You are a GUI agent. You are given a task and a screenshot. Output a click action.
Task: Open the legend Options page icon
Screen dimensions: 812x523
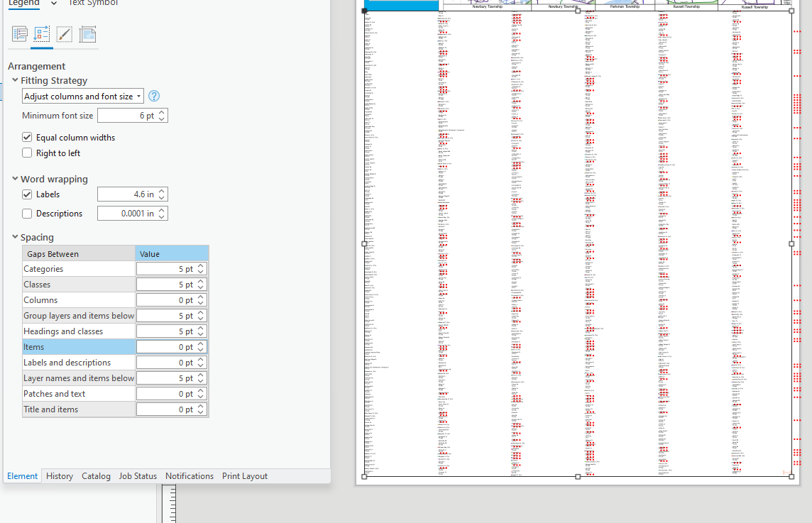click(19, 33)
